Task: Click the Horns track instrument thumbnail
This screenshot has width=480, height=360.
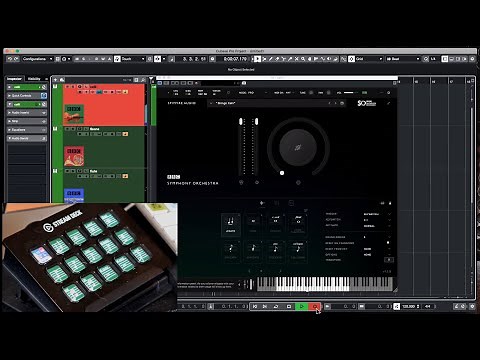Action: tap(74, 156)
